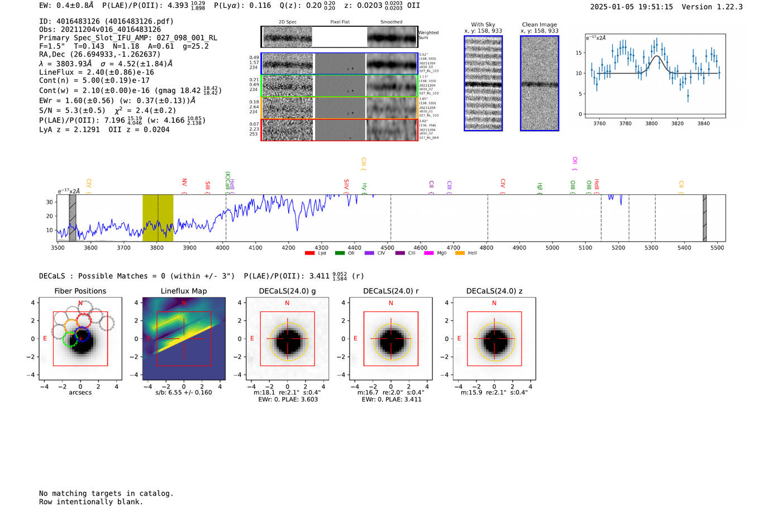Click the yellow highlighted band near 3800

pos(158,218)
